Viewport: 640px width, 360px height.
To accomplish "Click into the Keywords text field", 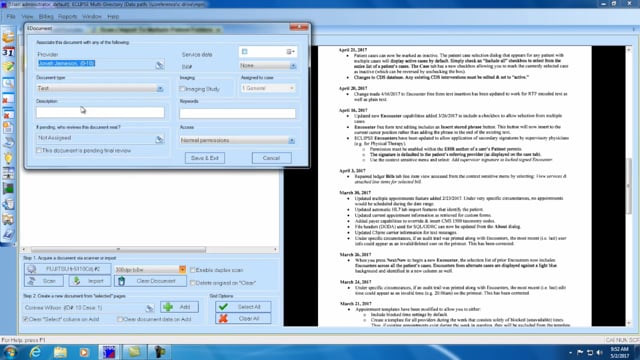I will coord(238,113).
